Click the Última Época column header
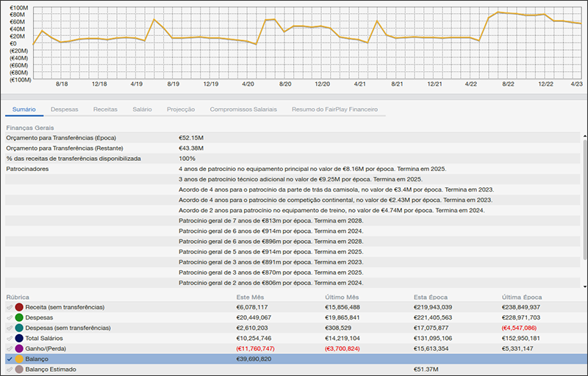The width and height of the screenshot is (588, 376). [x=521, y=297]
